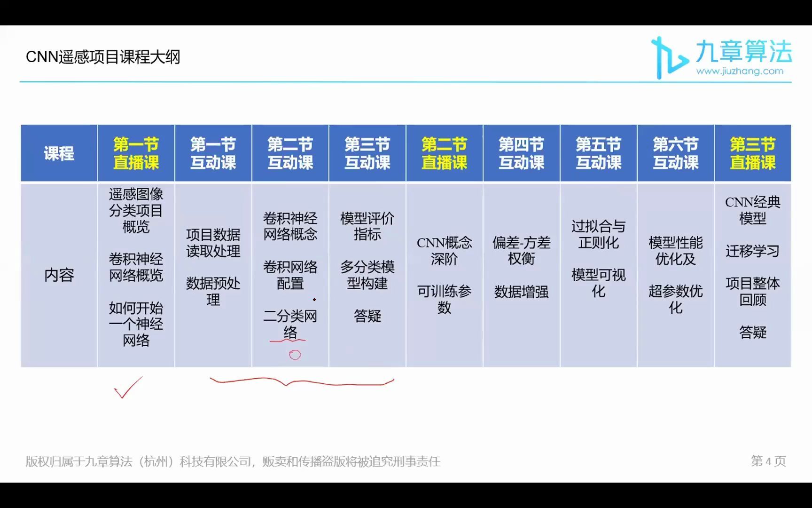Select the 第五节 互动课 header
The image size is (812, 508).
[x=598, y=153]
